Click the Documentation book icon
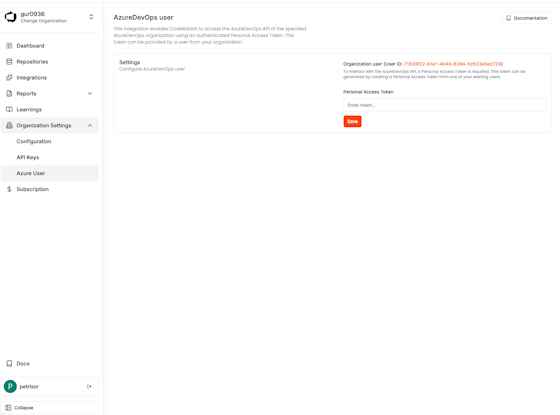This screenshot has width=560, height=415. [508, 18]
